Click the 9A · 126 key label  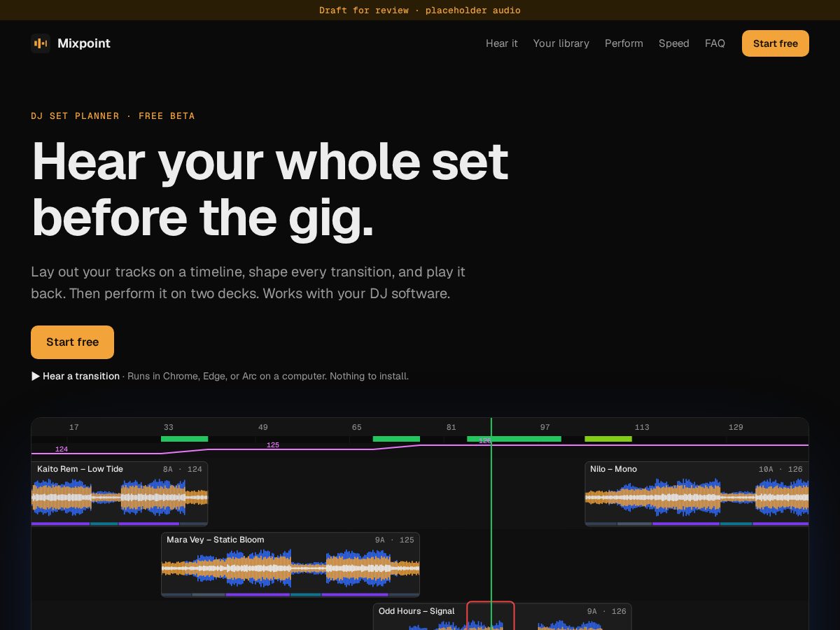click(x=607, y=611)
